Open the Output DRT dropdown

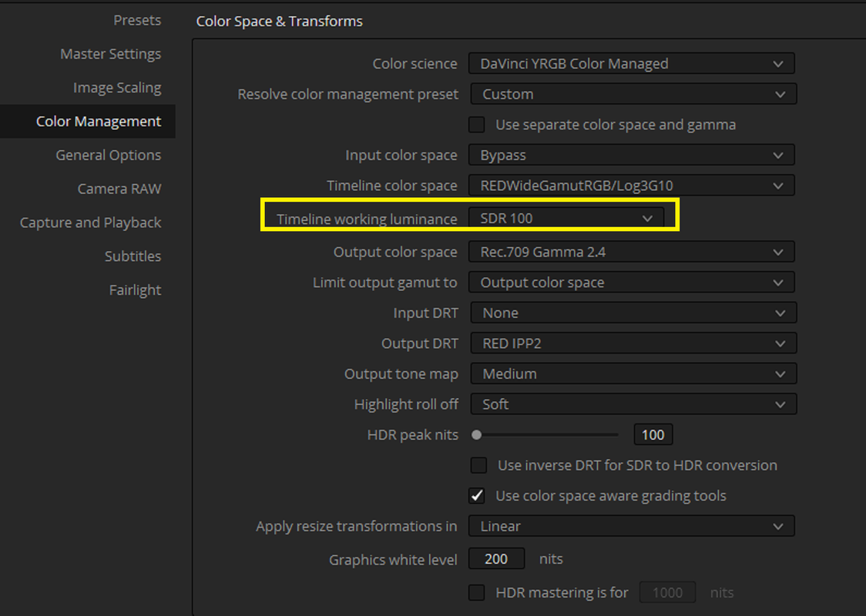[633, 343]
